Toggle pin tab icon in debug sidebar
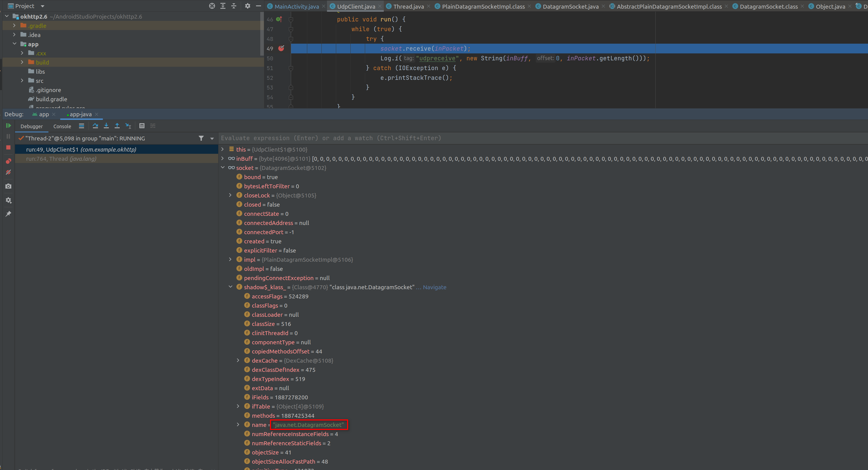The height and width of the screenshot is (470, 868). pyautogui.click(x=8, y=214)
